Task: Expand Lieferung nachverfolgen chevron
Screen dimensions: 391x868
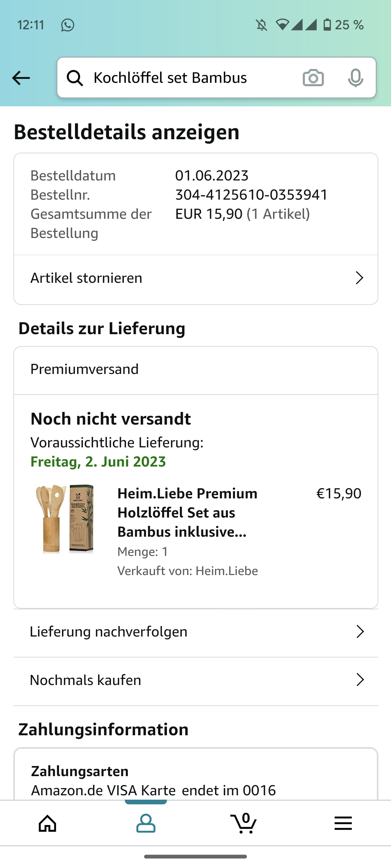Action: (x=360, y=631)
